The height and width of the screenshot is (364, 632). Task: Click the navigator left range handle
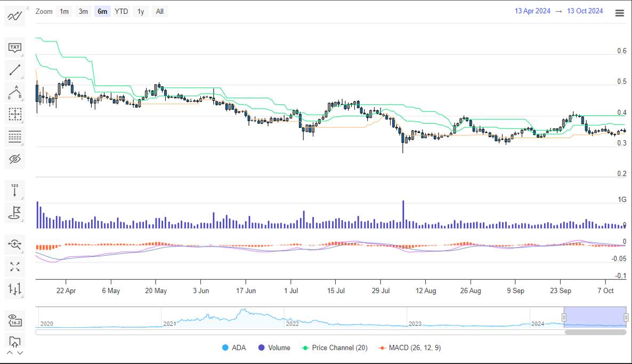point(564,318)
